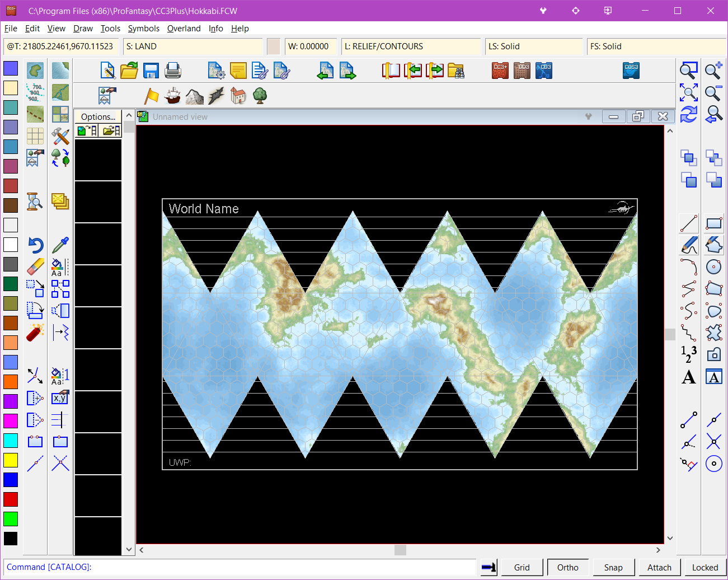
Task: Click the eyedropper Keep Properties tool
Action: point(60,245)
